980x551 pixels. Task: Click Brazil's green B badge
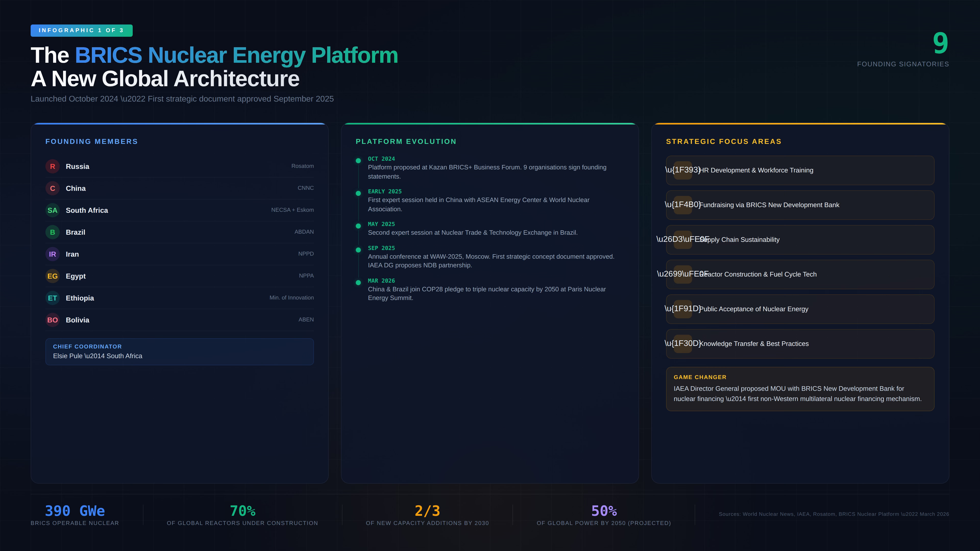point(53,232)
